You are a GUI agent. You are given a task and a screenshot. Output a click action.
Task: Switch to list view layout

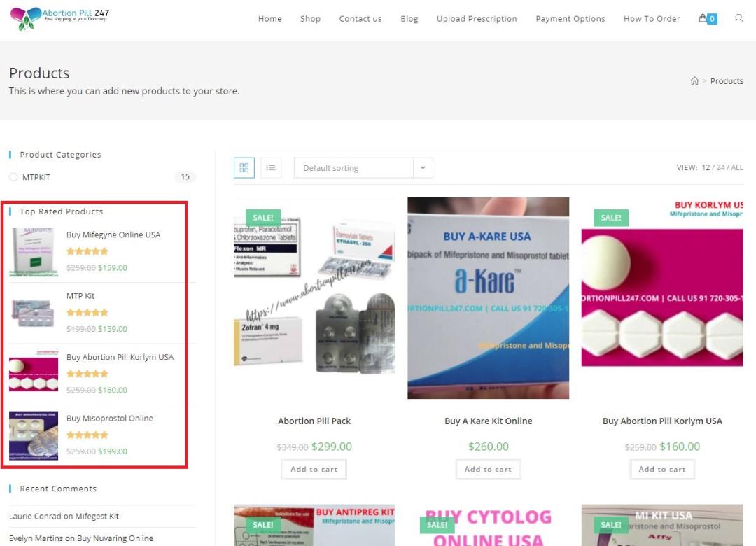271,167
